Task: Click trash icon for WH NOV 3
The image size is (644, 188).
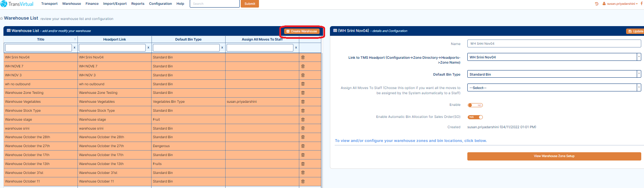Action: click(303, 75)
